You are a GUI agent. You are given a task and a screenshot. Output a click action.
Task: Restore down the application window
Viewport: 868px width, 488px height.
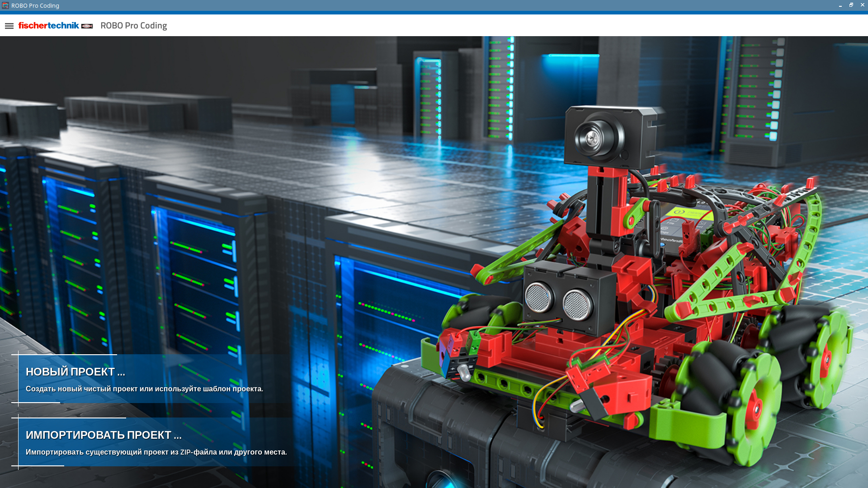click(851, 5)
